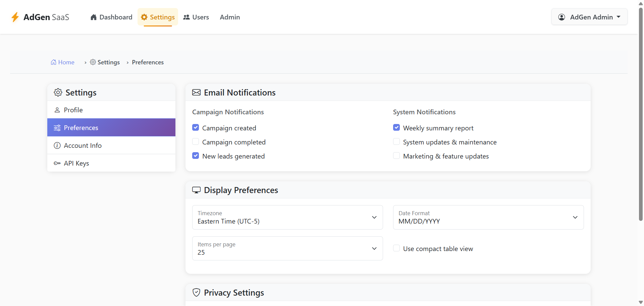Open the Profile settings section
This screenshot has width=644, height=306.
click(111, 110)
